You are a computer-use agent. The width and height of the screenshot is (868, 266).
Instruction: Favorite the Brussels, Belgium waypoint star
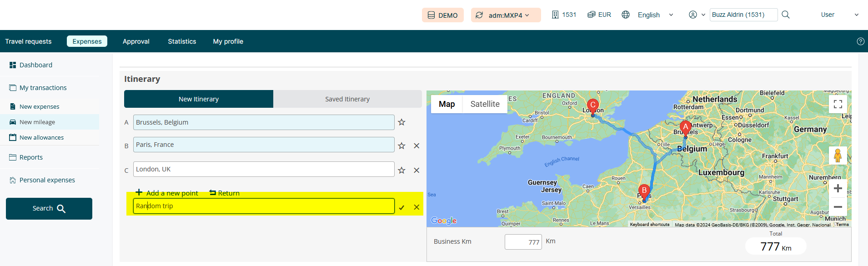pyautogui.click(x=401, y=122)
